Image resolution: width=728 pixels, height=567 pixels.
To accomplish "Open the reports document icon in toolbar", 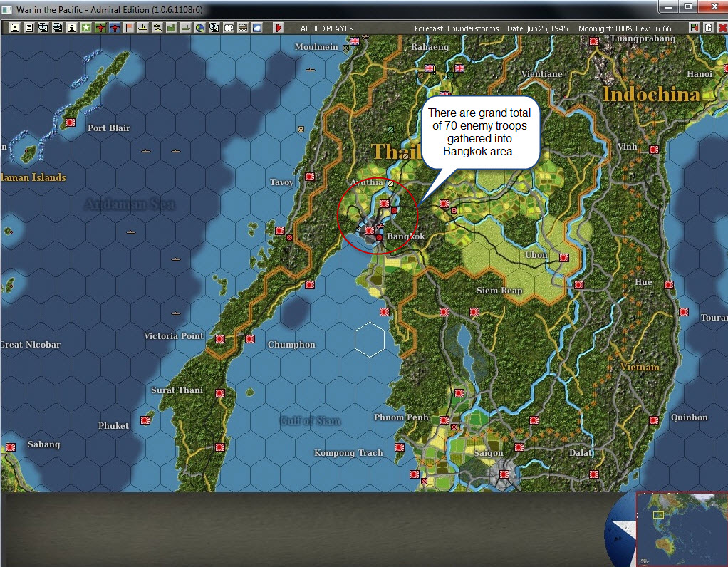I will (x=29, y=28).
